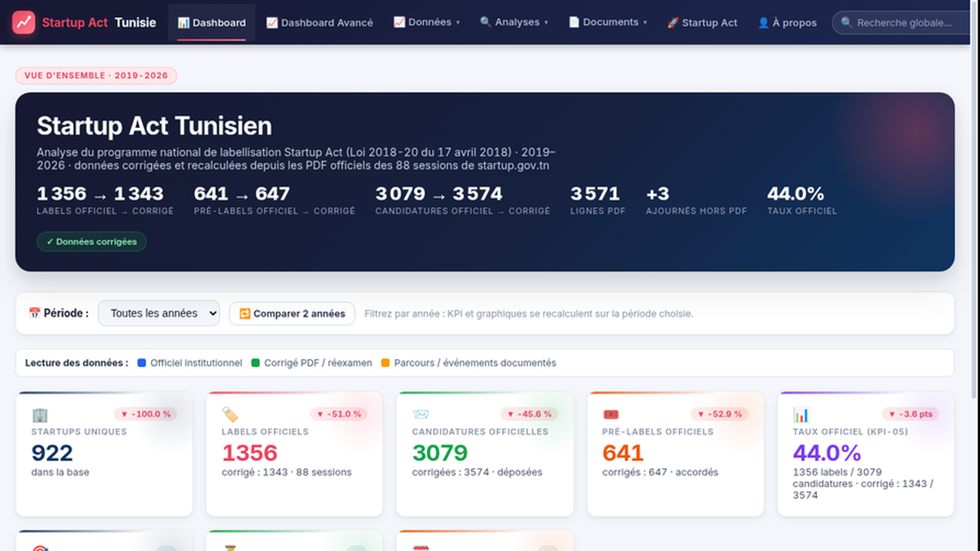Click the 'dans la base' caption
This screenshot has height=551, width=980.
(x=60, y=472)
